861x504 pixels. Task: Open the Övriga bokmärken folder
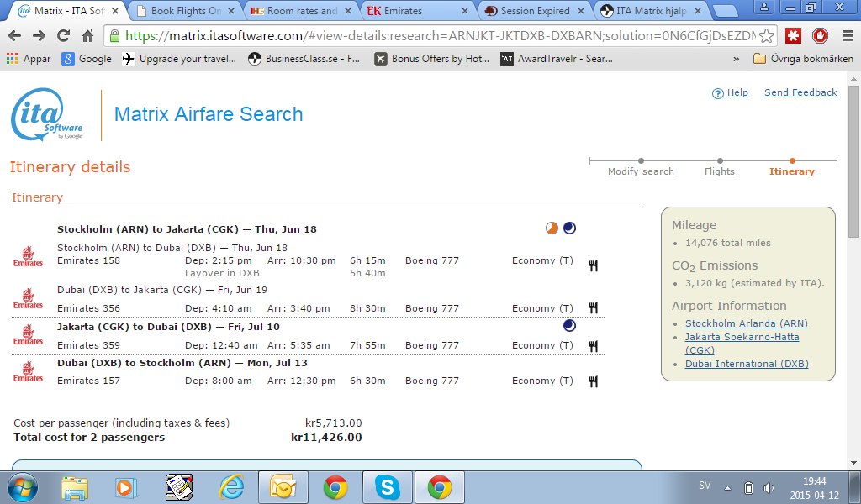[803, 59]
